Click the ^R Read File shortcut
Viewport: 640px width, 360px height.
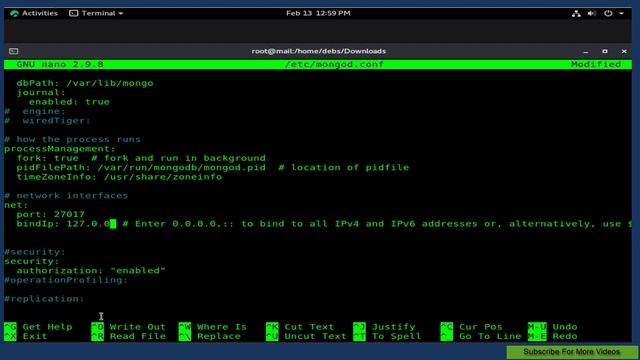click(x=128, y=336)
